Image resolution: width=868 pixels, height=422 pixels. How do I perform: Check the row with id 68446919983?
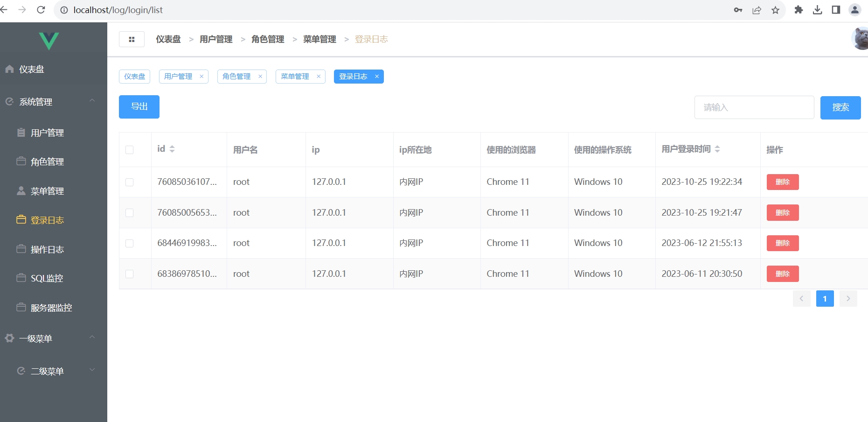pos(130,243)
